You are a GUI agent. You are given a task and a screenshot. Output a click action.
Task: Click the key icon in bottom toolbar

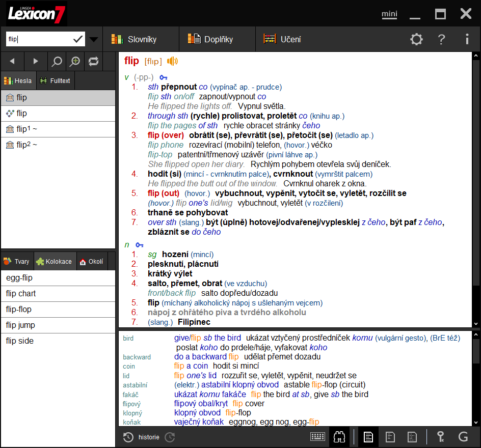(441, 437)
